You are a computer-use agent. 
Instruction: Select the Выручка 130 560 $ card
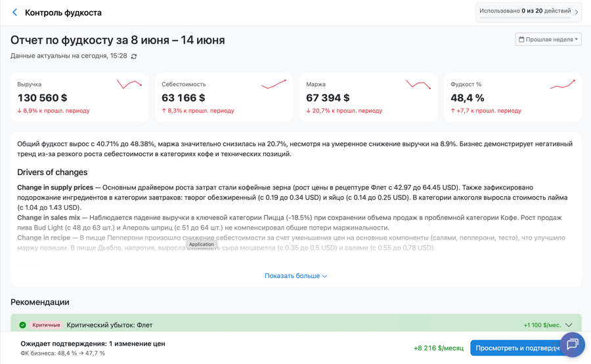point(79,97)
